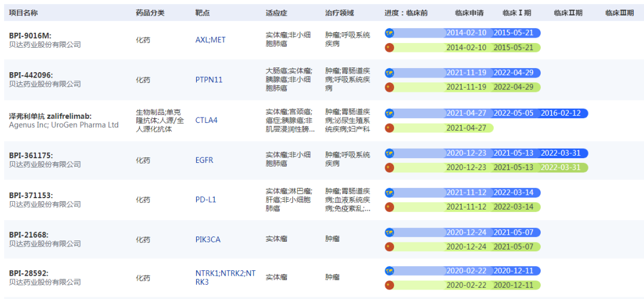Click blue global Phase II date 2022-03-31
This screenshot has width=644, height=299.
tap(561, 153)
